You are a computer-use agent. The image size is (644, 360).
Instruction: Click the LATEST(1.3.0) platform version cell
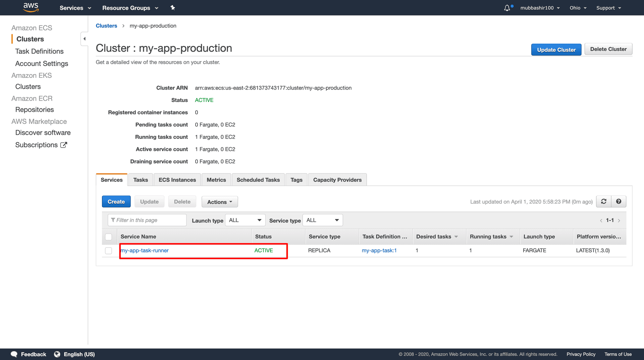[593, 251]
